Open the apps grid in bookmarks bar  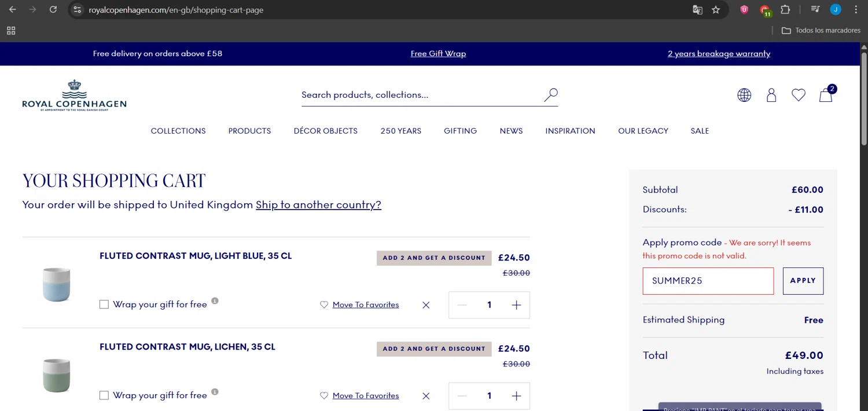click(x=11, y=31)
